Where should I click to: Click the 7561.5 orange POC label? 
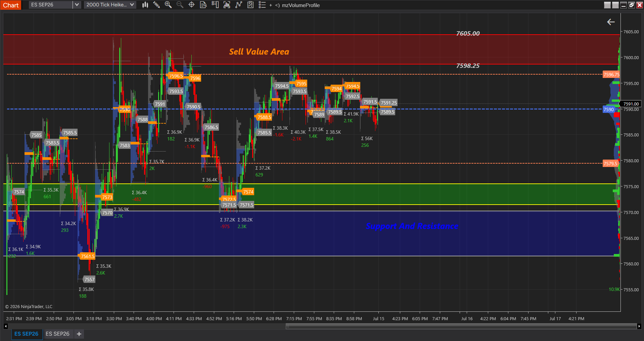(x=88, y=256)
